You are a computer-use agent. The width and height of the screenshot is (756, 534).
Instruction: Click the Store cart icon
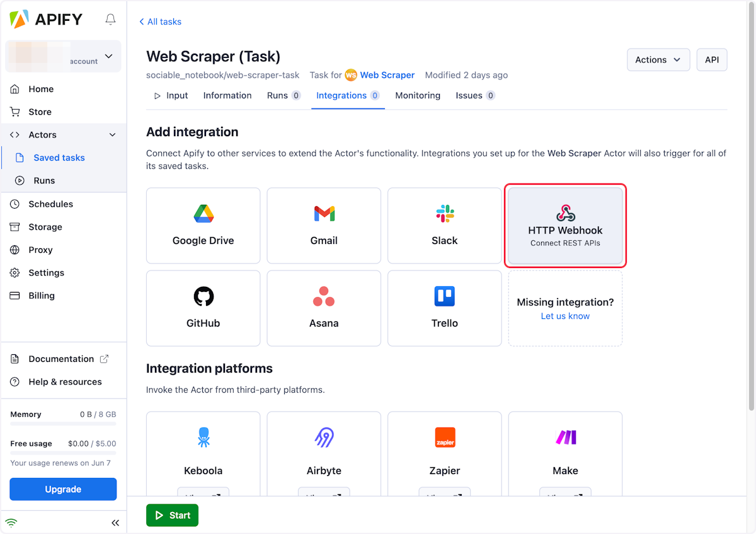coord(15,112)
